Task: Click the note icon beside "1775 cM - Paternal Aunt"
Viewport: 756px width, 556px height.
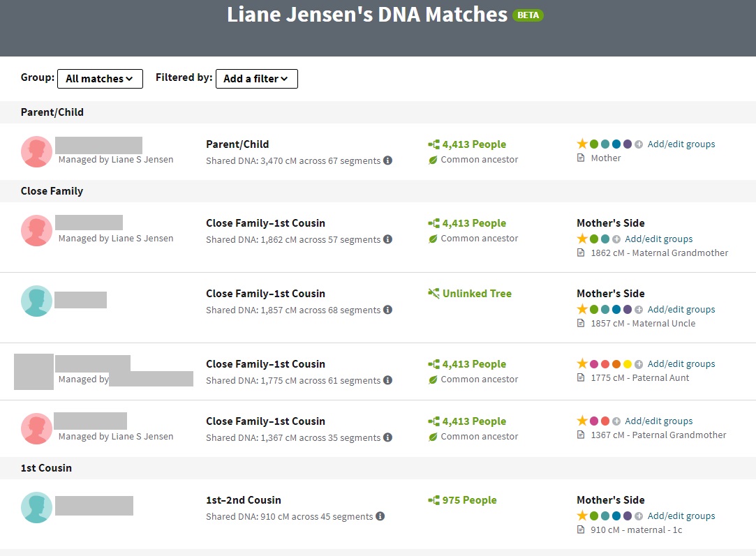Action: [x=580, y=378]
